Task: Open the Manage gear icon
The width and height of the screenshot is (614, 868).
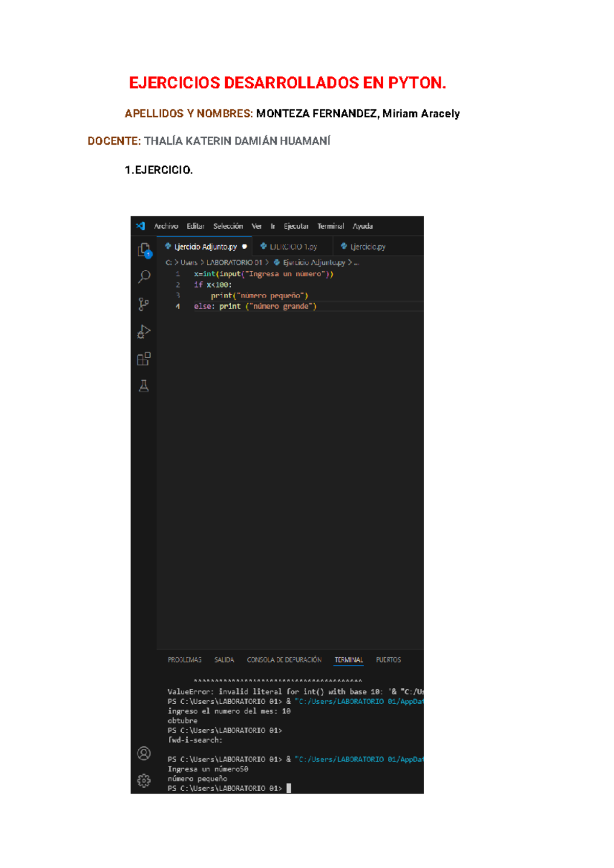Action: pyautogui.click(x=144, y=780)
